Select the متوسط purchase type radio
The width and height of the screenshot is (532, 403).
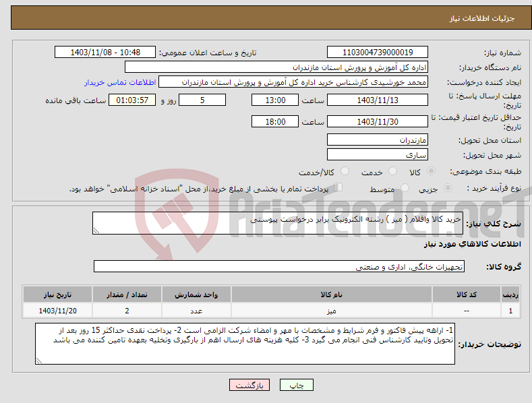tap(405, 187)
